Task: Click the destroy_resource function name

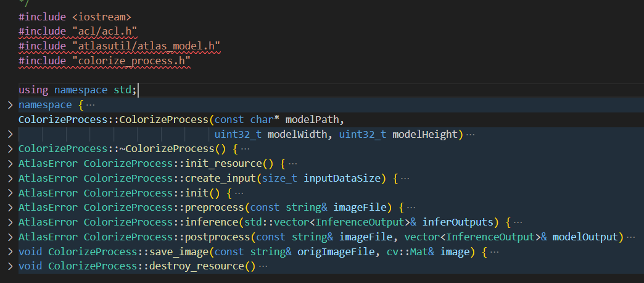Action: [197, 266]
